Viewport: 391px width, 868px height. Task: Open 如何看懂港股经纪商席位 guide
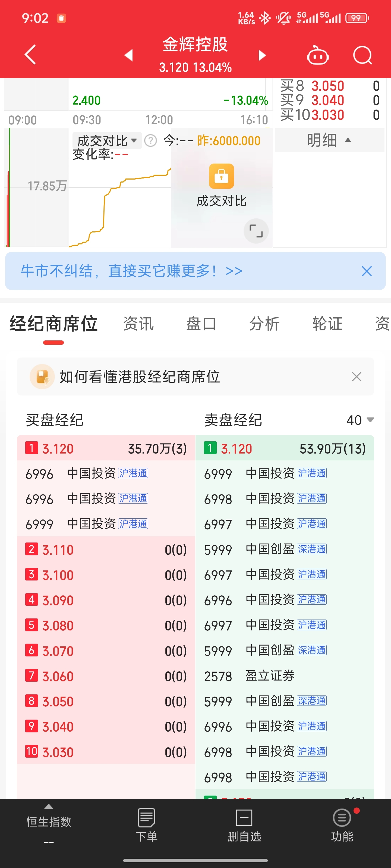tap(140, 377)
